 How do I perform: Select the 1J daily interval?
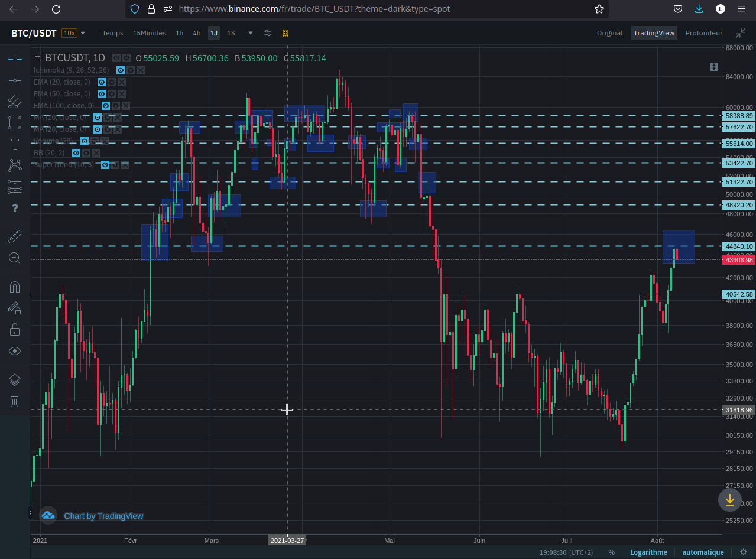click(214, 33)
